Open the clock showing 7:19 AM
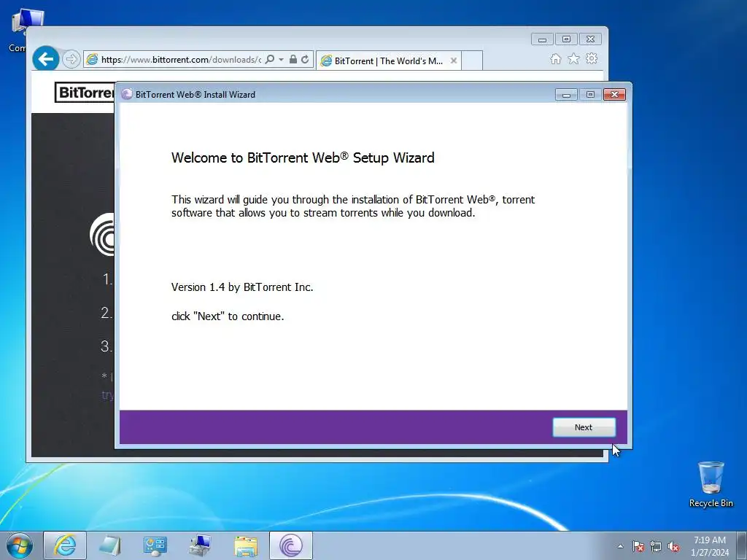Viewport: 747px width, 560px height. [709, 546]
